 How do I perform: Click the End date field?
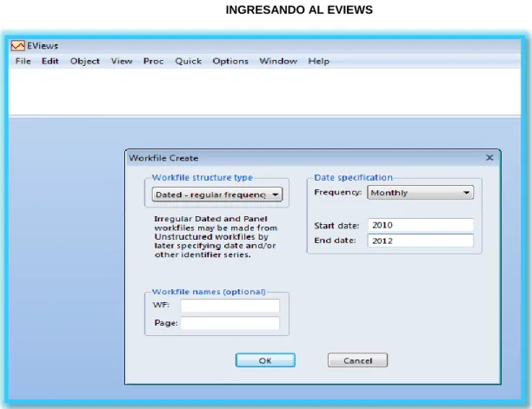421,241
